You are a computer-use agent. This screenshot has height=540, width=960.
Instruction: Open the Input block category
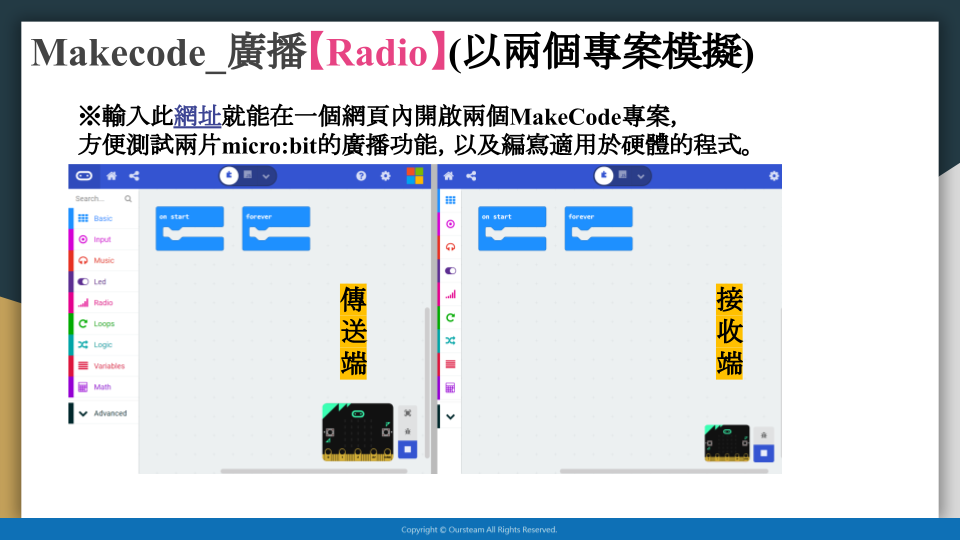click(103, 239)
